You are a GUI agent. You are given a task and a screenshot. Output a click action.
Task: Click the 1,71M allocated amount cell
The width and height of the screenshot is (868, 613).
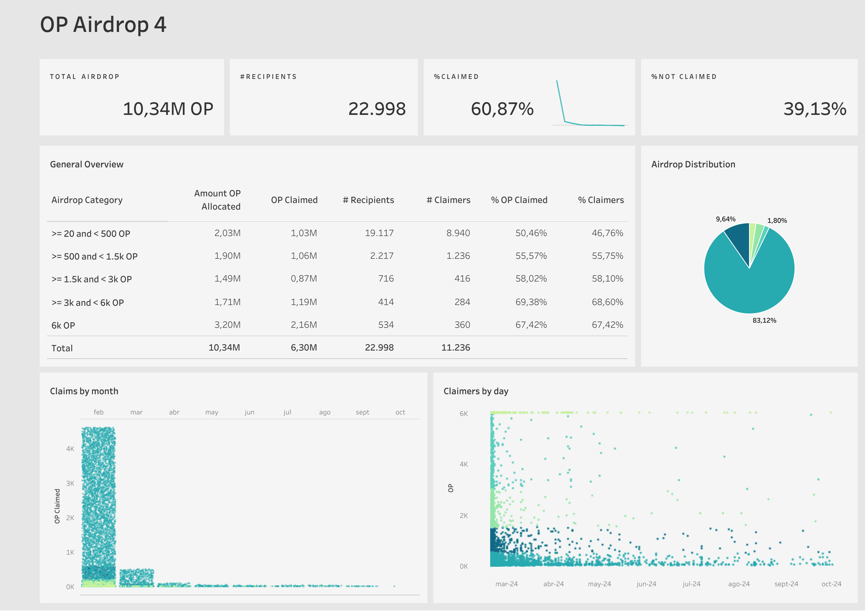[x=228, y=303]
